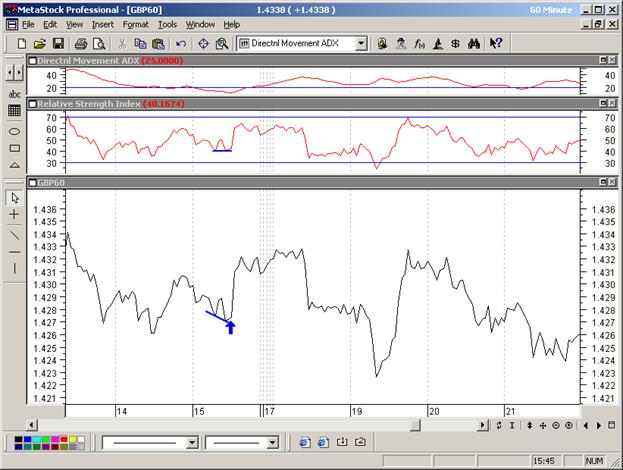Select the trendline drawing tool
The width and height of the screenshot is (623, 470).
point(15,233)
